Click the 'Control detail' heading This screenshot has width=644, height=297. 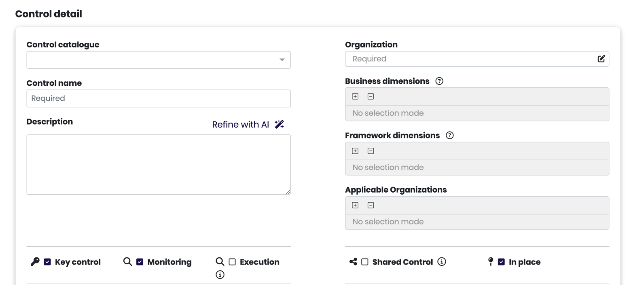pyautogui.click(x=49, y=14)
